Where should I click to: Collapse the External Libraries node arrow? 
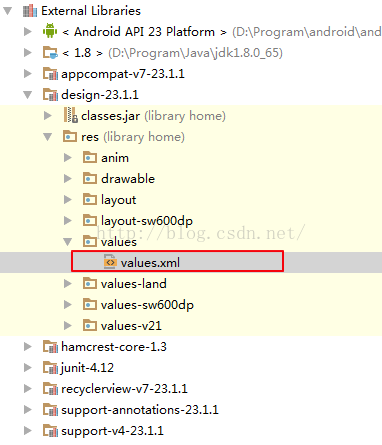point(8,11)
